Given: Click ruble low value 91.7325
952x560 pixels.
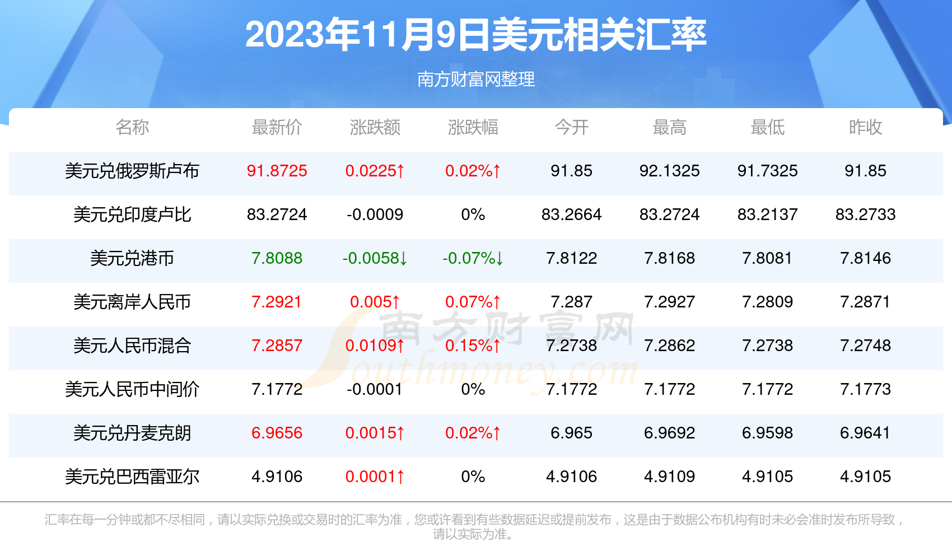Looking at the screenshot, I should click(768, 171).
